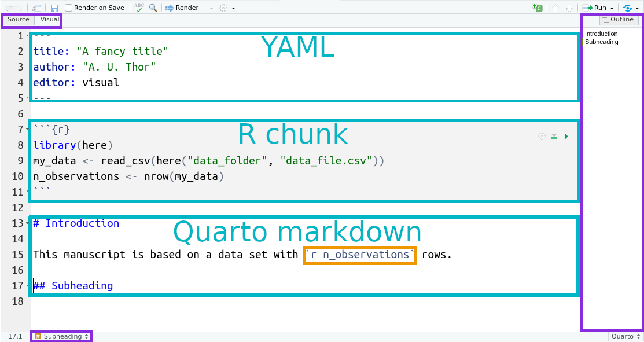
Task: Click line number 6 in gutter
Action: point(21,114)
